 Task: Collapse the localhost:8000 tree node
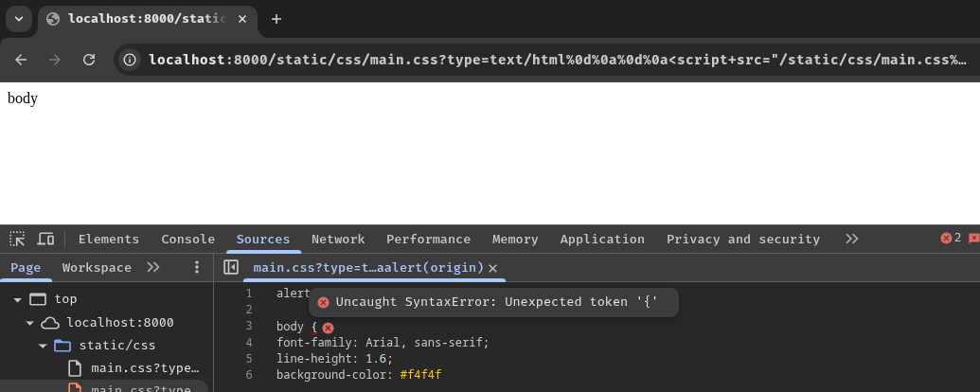point(30,323)
